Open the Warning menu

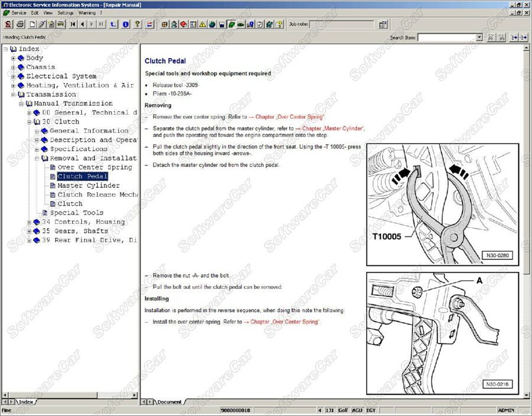pos(86,12)
